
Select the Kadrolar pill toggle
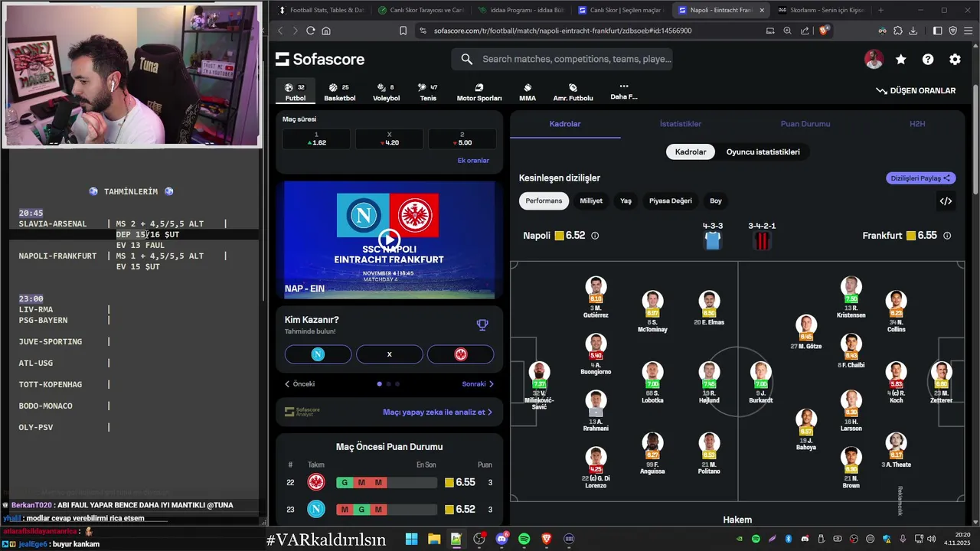click(x=691, y=152)
